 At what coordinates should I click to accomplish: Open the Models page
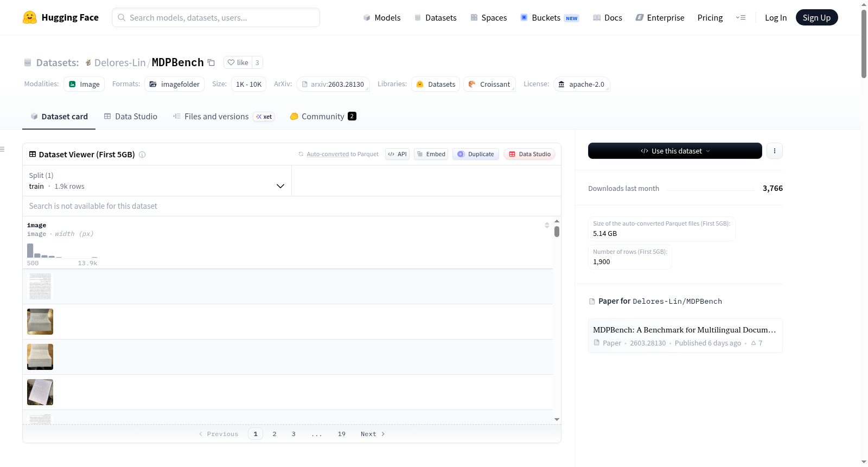click(382, 18)
